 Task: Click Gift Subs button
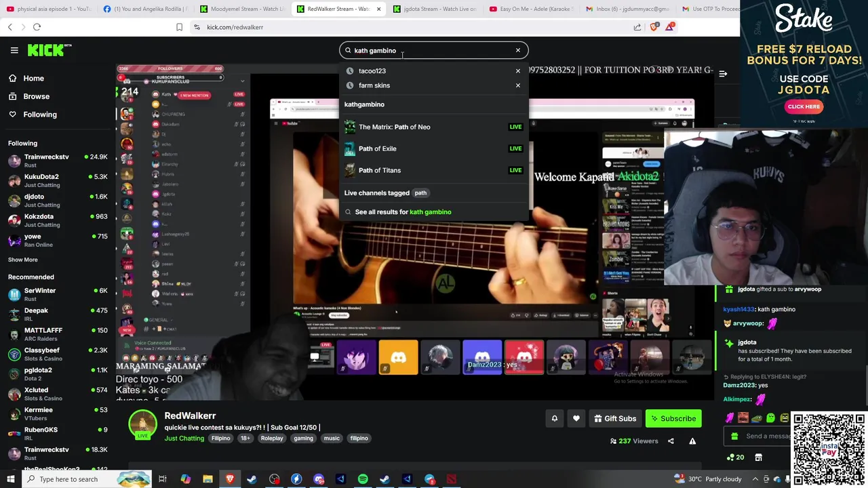[x=615, y=419]
